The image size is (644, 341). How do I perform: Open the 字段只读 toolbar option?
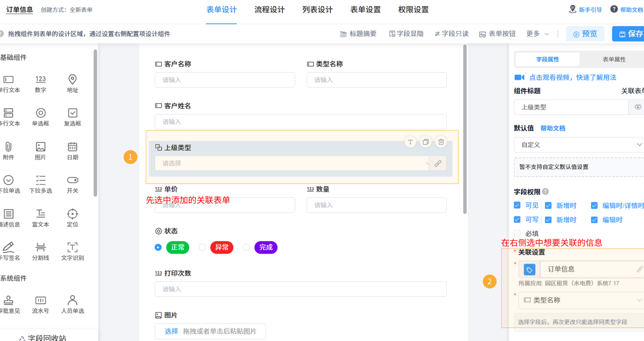coord(451,34)
